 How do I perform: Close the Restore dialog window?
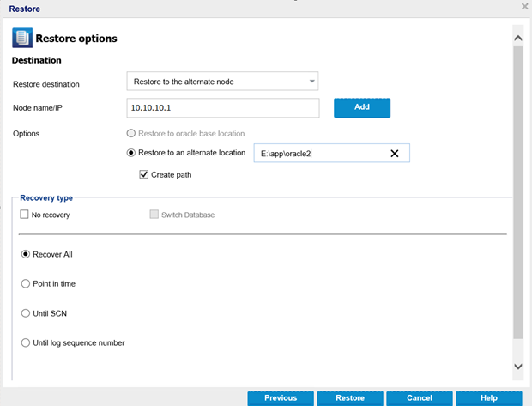(524, 7)
